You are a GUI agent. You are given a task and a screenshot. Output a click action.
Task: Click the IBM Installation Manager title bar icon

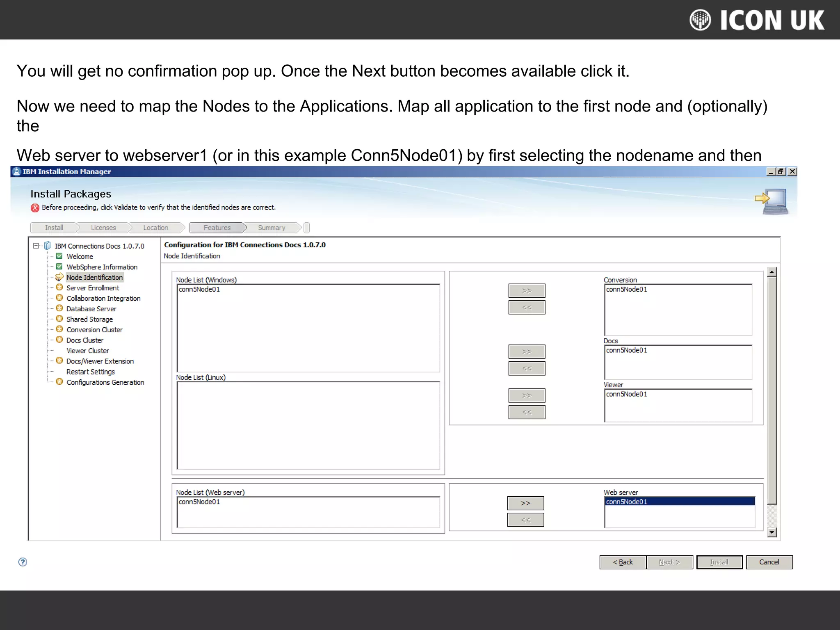click(16, 171)
